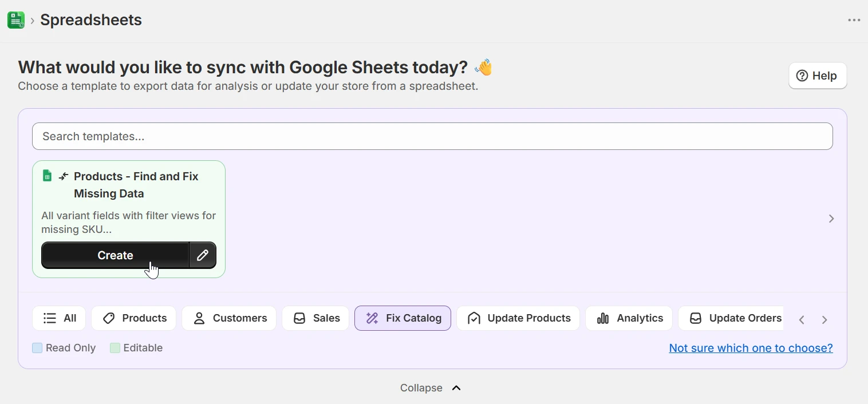Click the 'All variant fields with filter views' description
Image resolution: width=868 pixels, height=404 pixels.
129,223
